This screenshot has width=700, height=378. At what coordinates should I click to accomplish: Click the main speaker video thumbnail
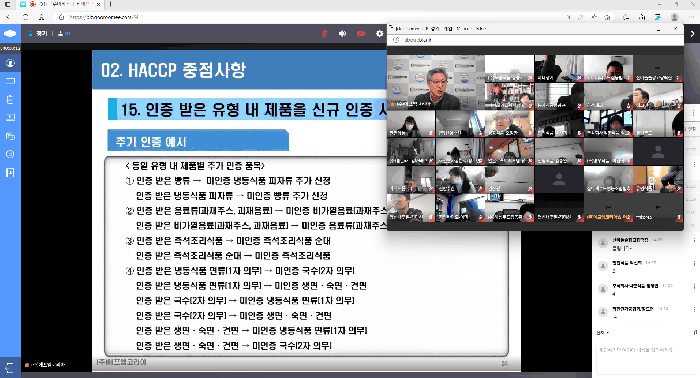click(x=435, y=83)
